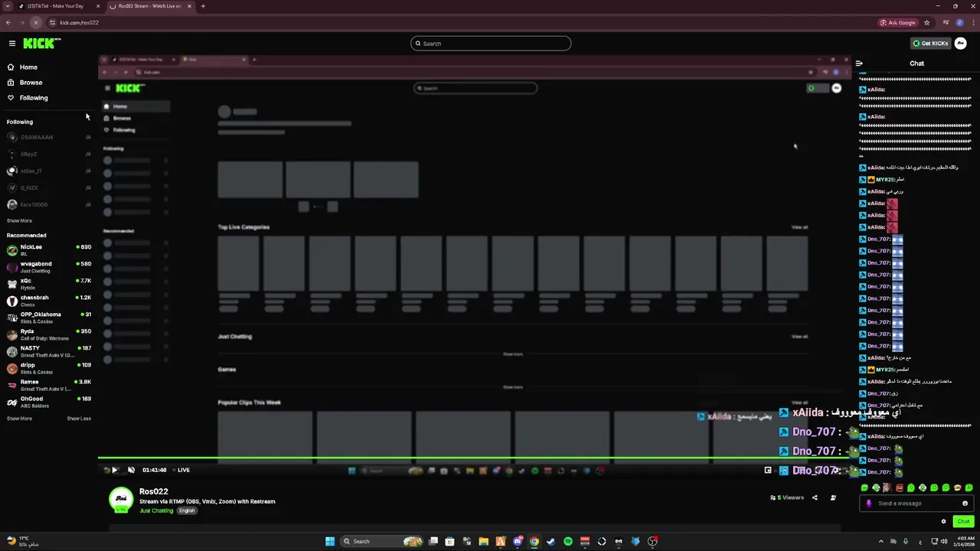Click the Get KICKs button
Image resolution: width=980 pixels, height=551 pixels.
[930, 44]
